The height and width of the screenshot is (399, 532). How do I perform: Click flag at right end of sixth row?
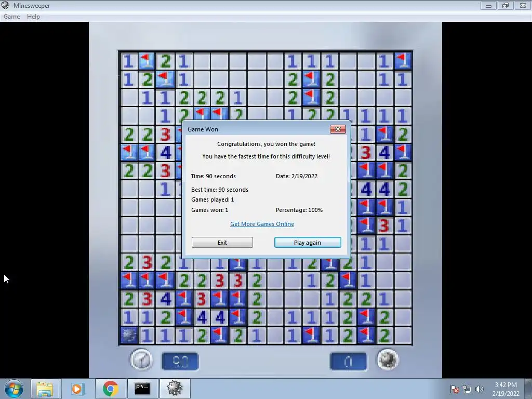pos(403,152)
